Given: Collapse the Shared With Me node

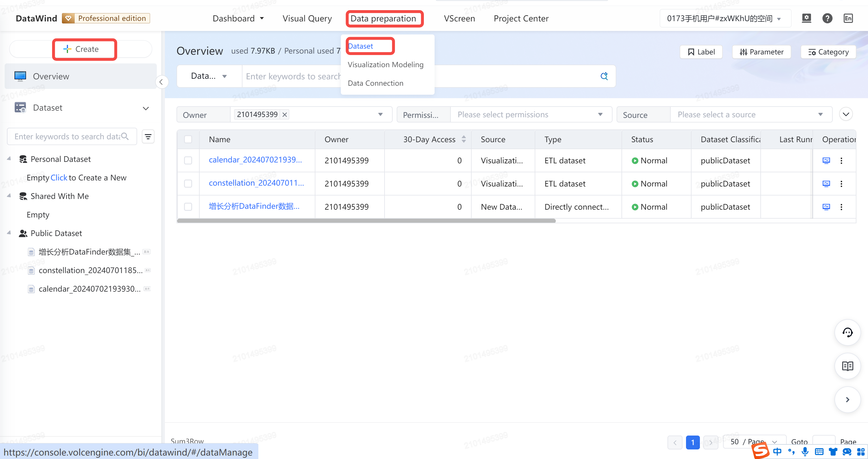Looking at the screenshot, I should 9,195.
